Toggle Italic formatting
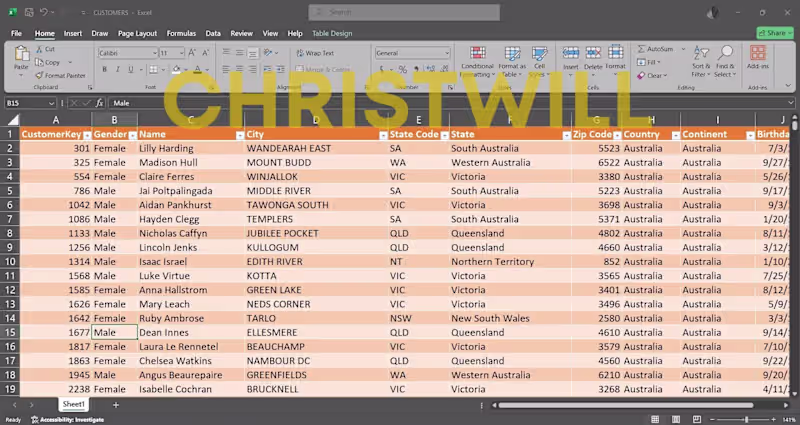 117,69
